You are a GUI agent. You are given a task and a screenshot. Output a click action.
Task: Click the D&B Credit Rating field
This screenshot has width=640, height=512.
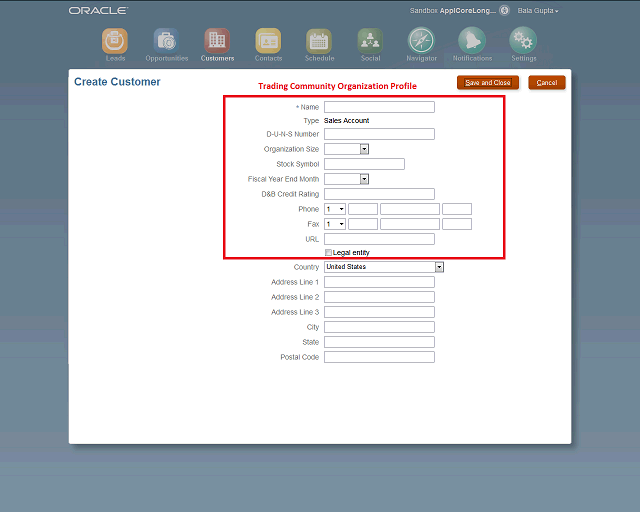tap(379, 194)
